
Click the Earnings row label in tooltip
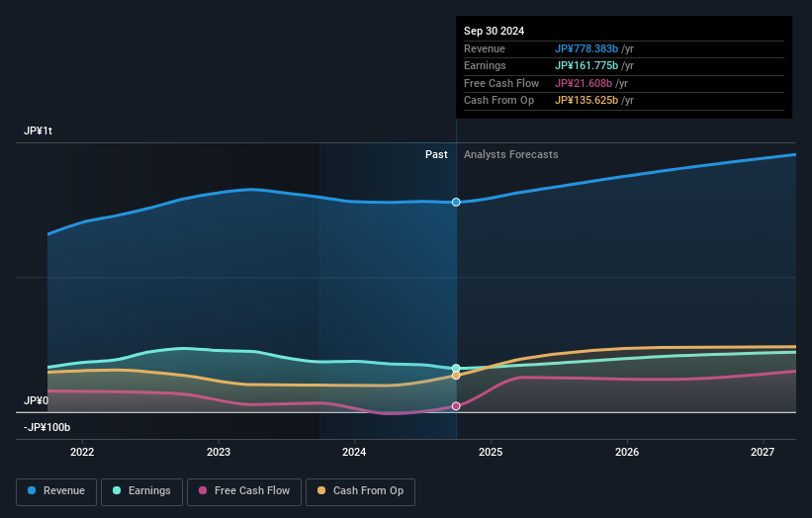[485, 65]
